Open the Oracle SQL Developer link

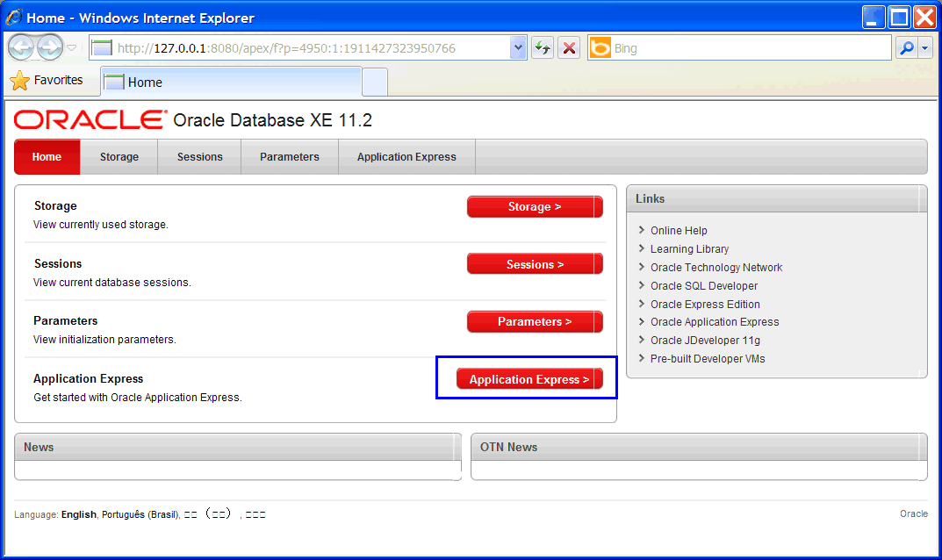[704, 286]
